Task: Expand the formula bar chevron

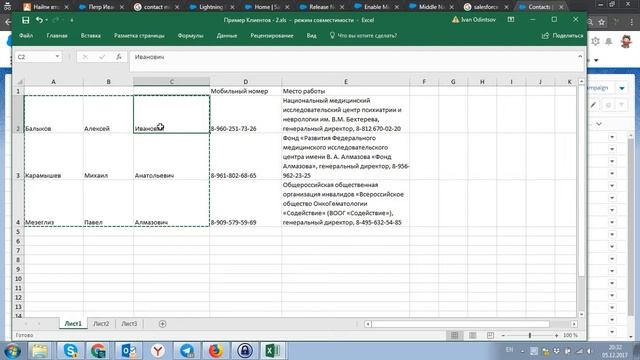Action: coord(580,56)
